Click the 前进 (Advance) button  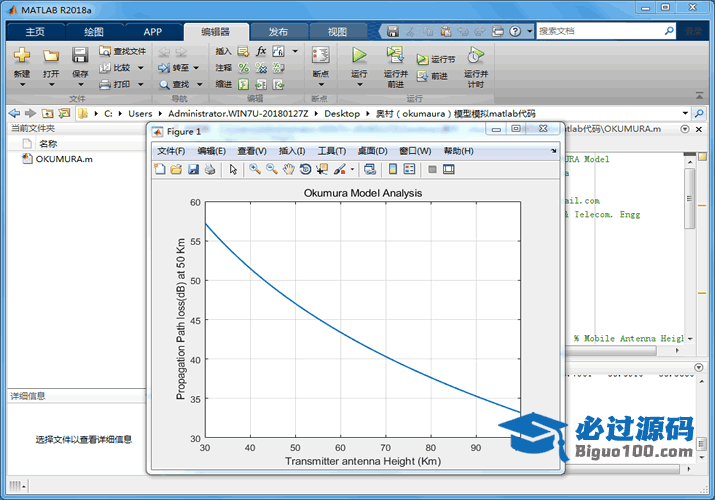coord(432,76)
